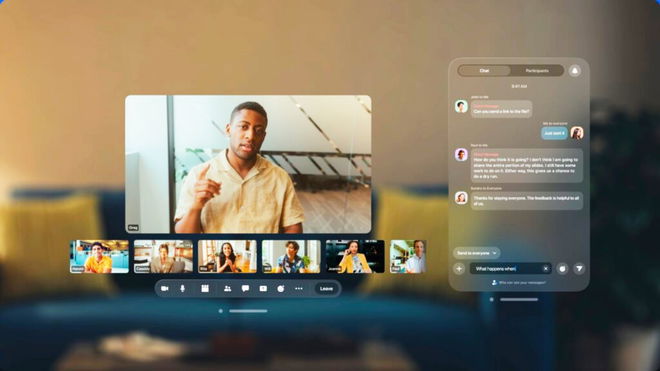Click the avatar beside 'How do you think' message
The height and width of the screenshot is (371, 660).
click(461, 155)
